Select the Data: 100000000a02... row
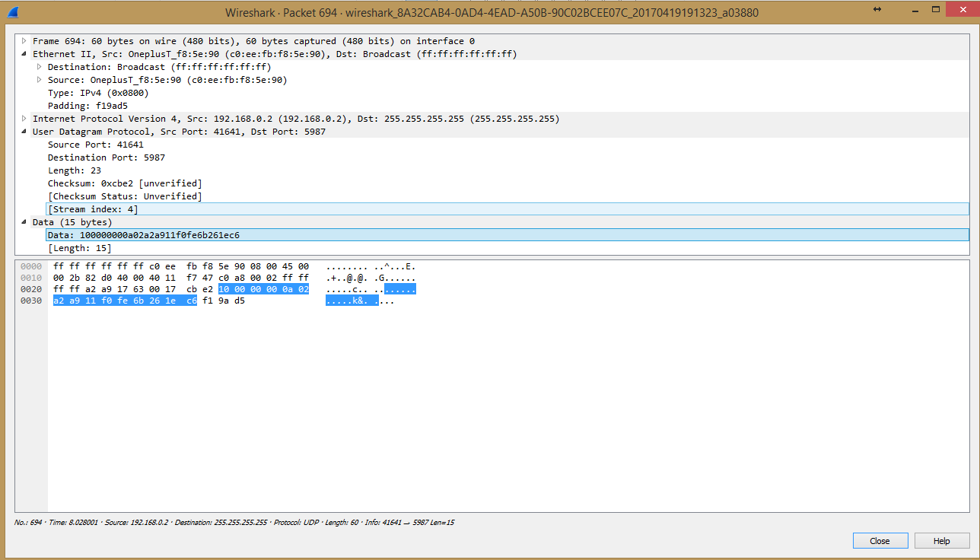Viewport: 980px width, 560px height. 508,235
